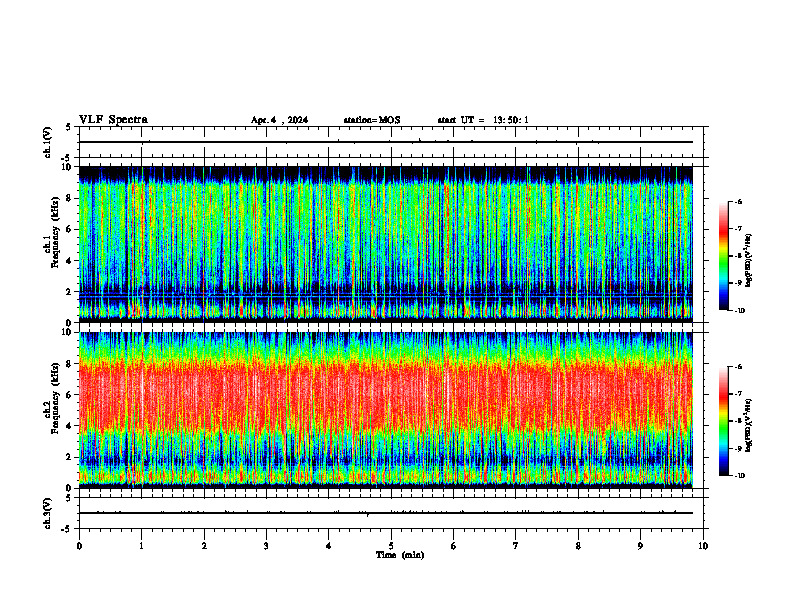Viewport: 792px width, 612px height.
Task: Click the "VLF Spectra" title text
Action: [x=113, y=120]
